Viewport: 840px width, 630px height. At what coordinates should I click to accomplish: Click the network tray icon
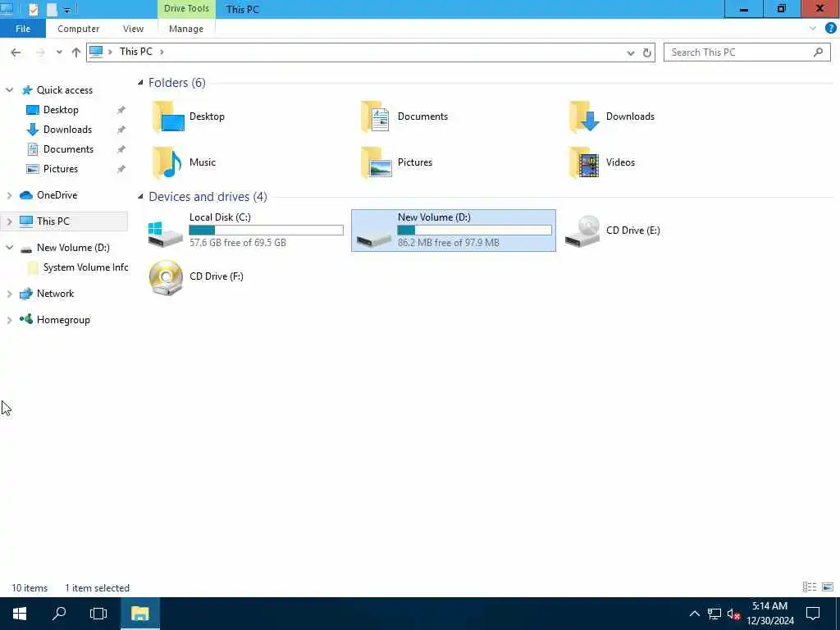pos(714,614)
